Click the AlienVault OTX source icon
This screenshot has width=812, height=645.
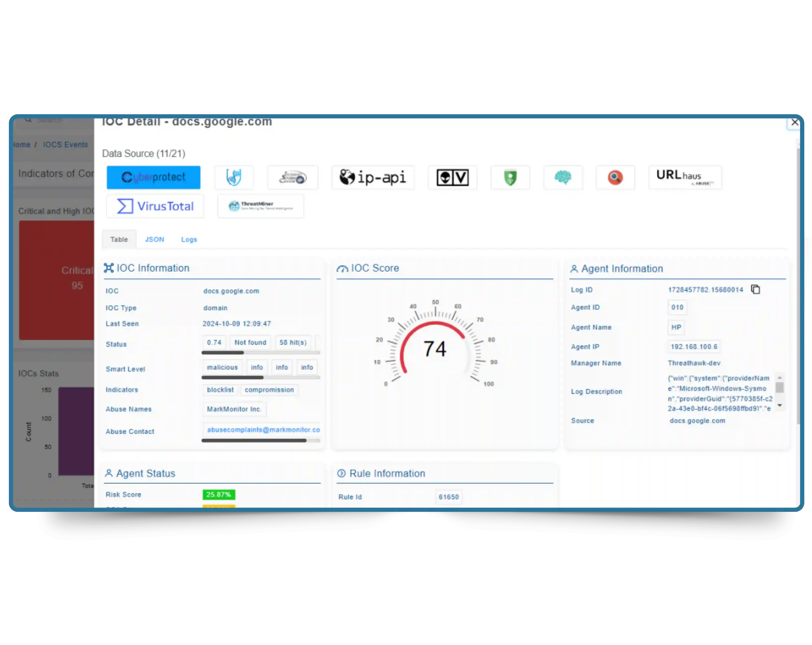coord(452,177)
